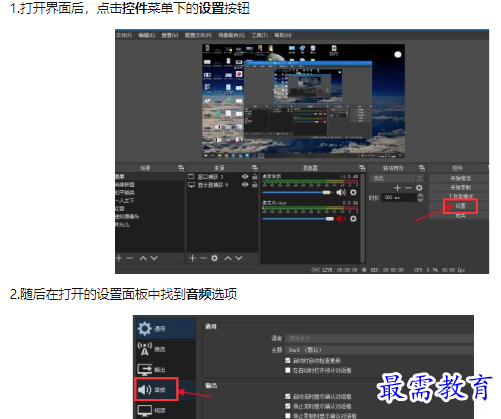Click the 设置 button in controls

[460, 206]
